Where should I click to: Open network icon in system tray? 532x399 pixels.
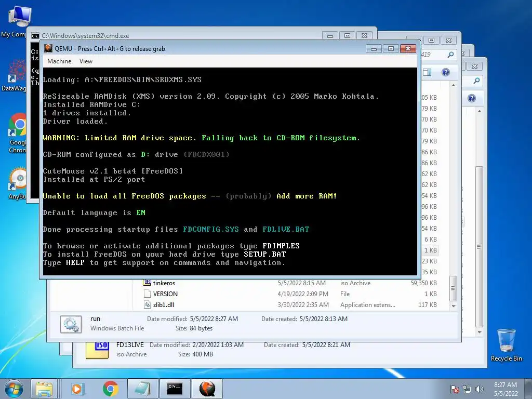tap(467, 389)
